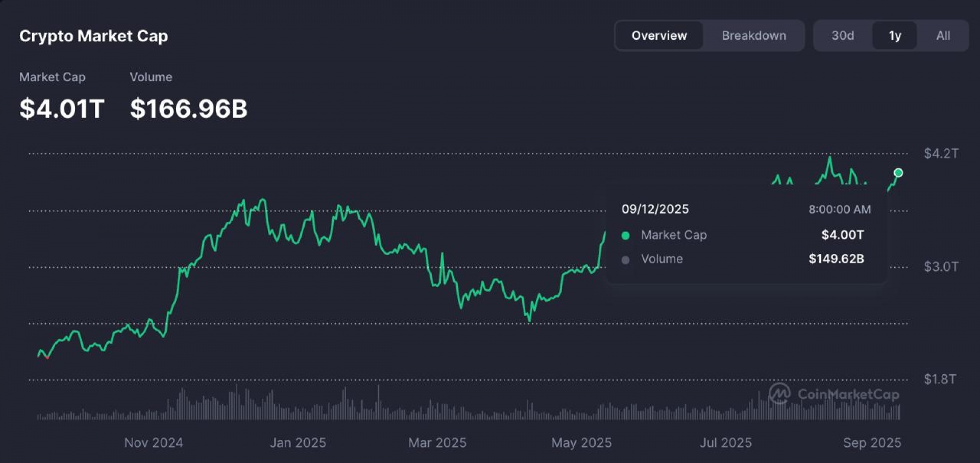
Task: Click the Jul 2025 axis label
Action: pyautogui.click(x=725, y=443)
